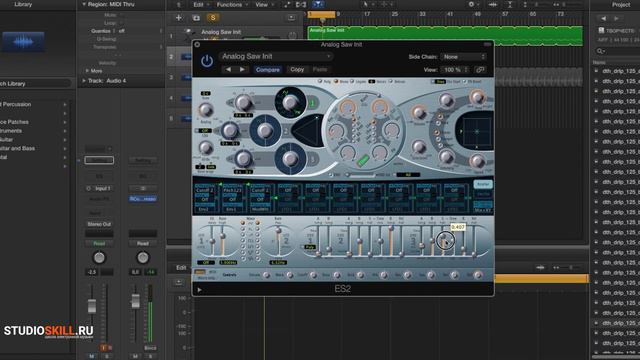Image resolution: width=640 pixels, height=360 pixels.
Task: Select the Legato voice mode radio button
Action: coord(352,82)
